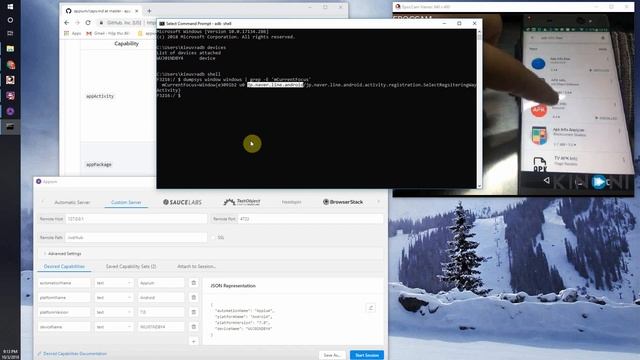
Task: Click into the Remote Path field
Action: [136, 237]
